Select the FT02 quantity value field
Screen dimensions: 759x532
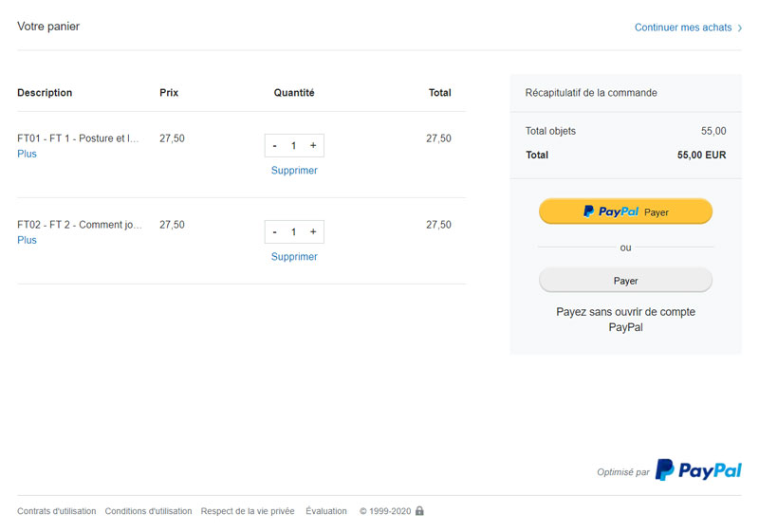294,232
